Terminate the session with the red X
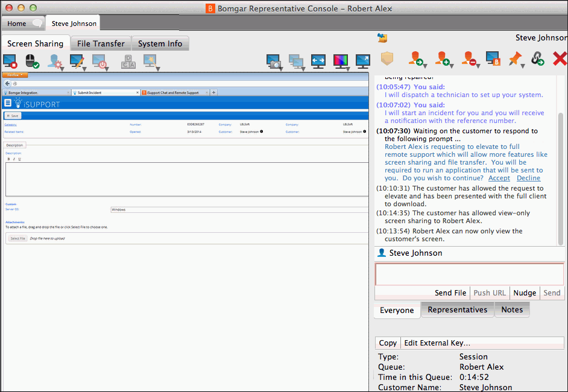568x392 pixels. [558, 59]
